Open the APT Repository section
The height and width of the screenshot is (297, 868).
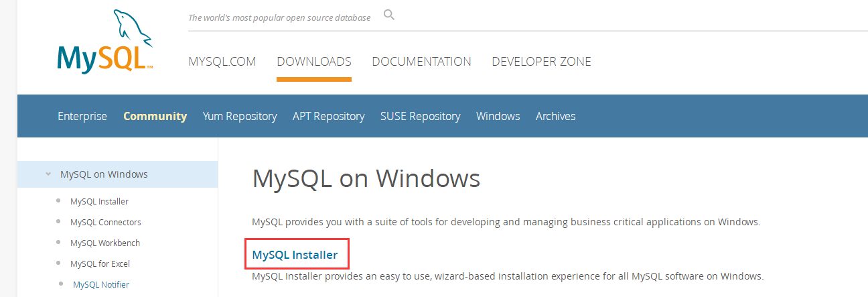point(329,116)
